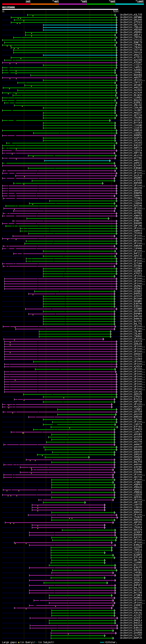The width and height of the screenshot is (146, 644).
Task: Click the UniRef100_C4JT57 label
Action: (x=131, y=636)
